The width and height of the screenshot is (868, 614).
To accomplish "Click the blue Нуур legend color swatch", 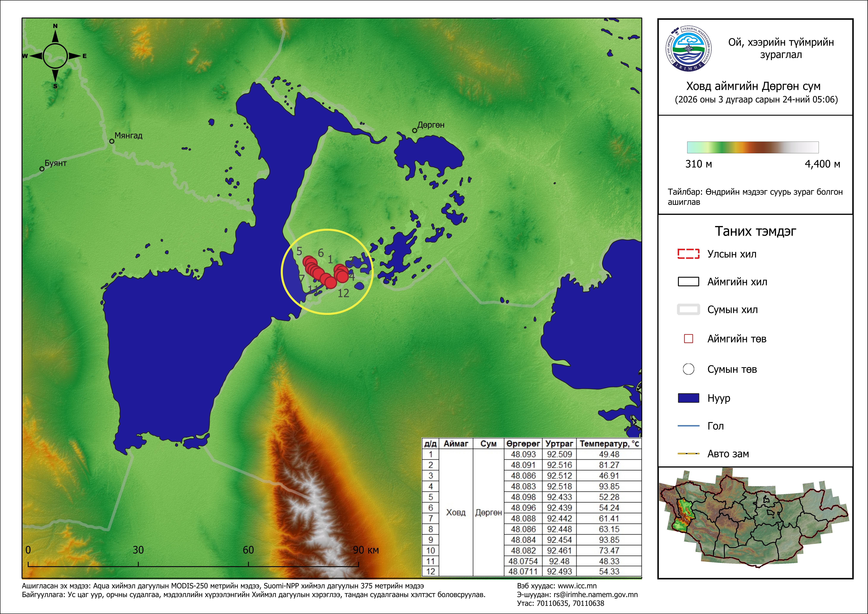I will [688, 398].
